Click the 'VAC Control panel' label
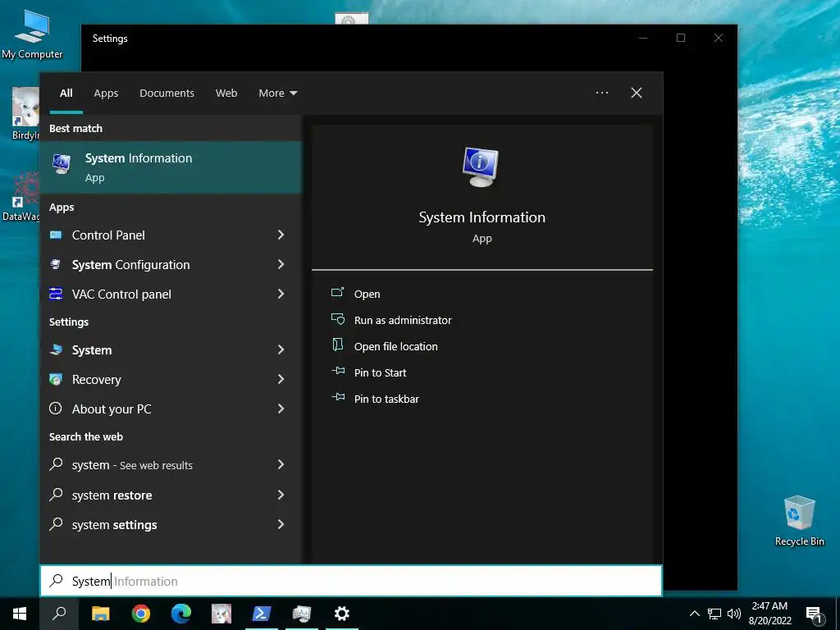 coord(121,294)
